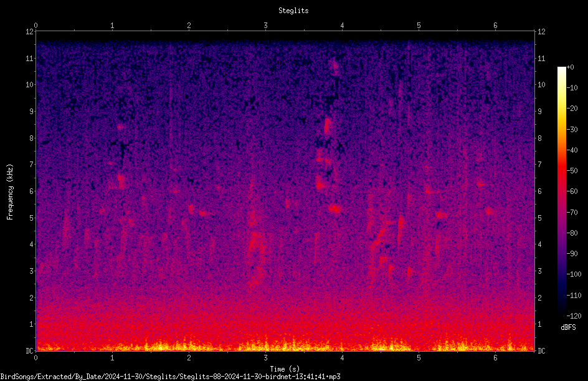Pick the -50 level on the color scale
588x381 pixels.
point(572,170)
